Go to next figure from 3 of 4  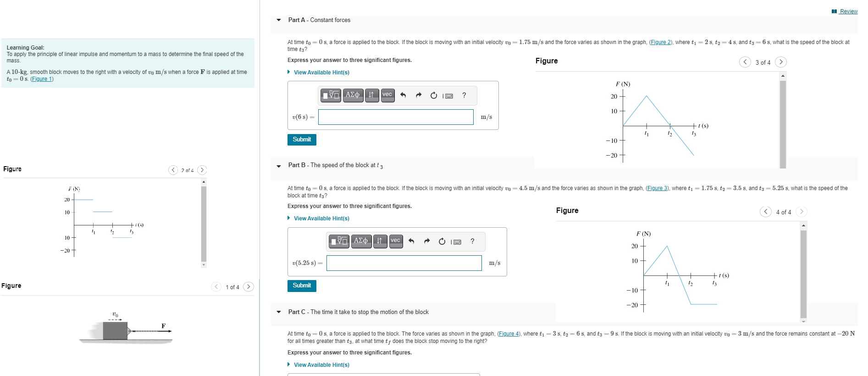(x=781, y=62)
